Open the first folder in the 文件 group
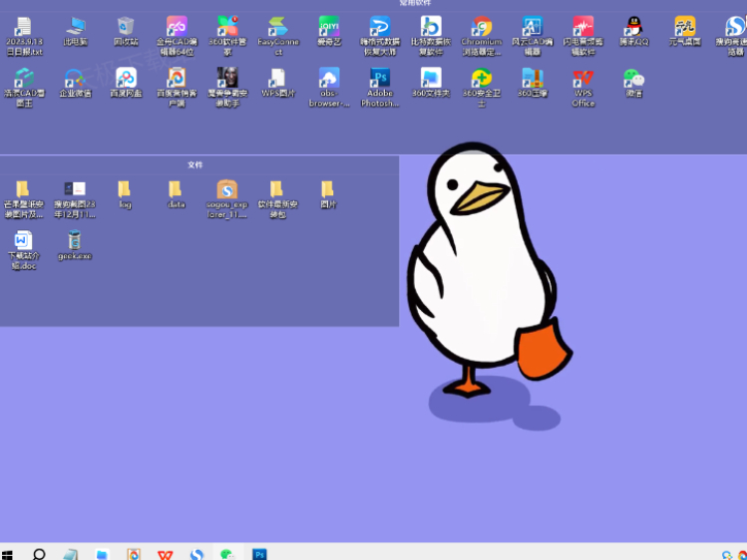Image resolution: width=747 pixels, height=560 pixels. pos(24,199)
